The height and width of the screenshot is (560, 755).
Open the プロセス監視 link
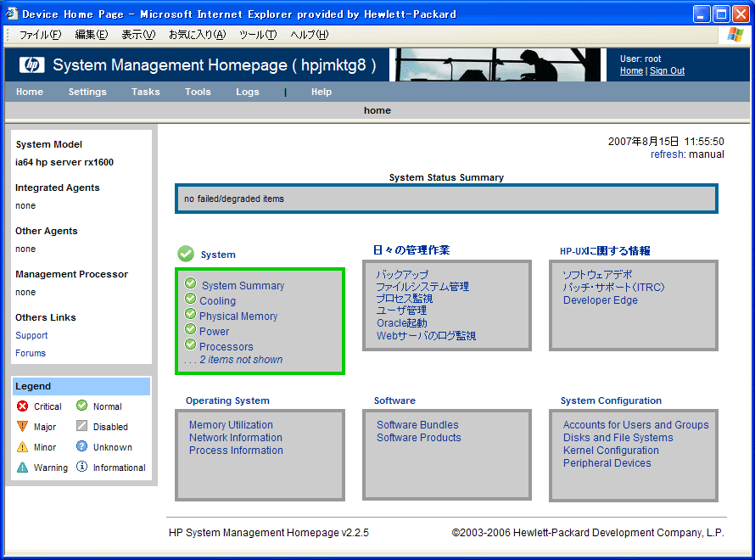tap(405, 299)
